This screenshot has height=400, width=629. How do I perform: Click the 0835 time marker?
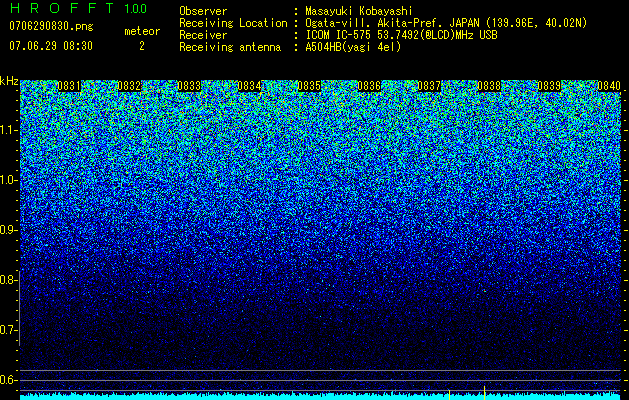click(309, 86)
